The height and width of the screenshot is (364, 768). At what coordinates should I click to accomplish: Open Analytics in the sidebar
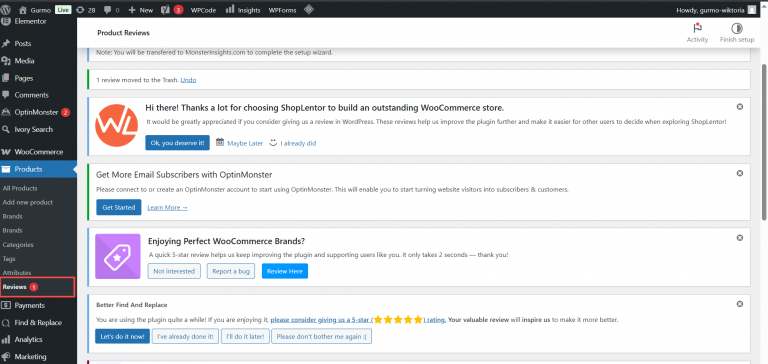28,340
